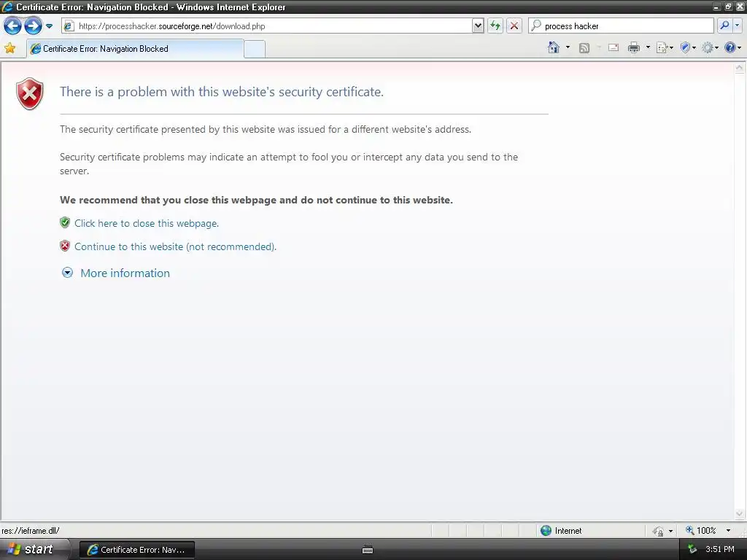The width and height of the screenshot is (747, 560).
Task: Open the zoom level dropdown arrow
Action: 728,531
